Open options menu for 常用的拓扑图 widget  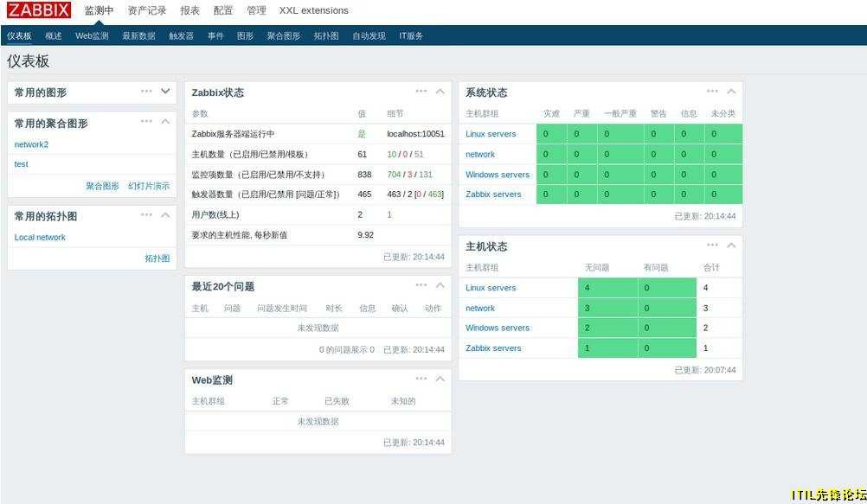tap(146, 215)
